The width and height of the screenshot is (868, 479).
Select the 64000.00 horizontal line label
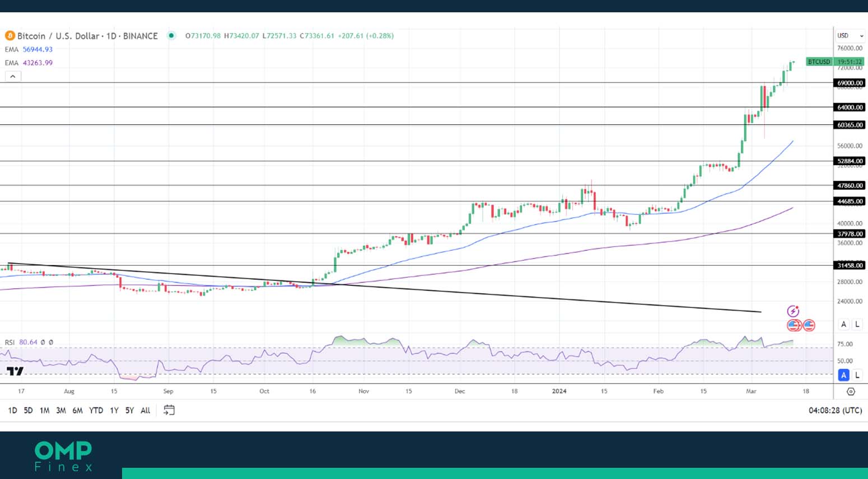850,107
